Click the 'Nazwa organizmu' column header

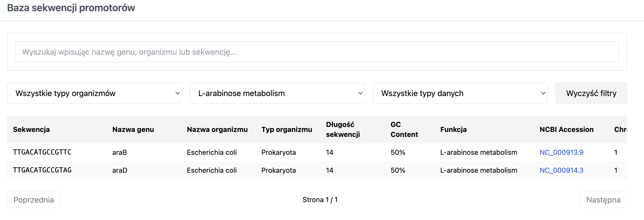pos(217,129)
